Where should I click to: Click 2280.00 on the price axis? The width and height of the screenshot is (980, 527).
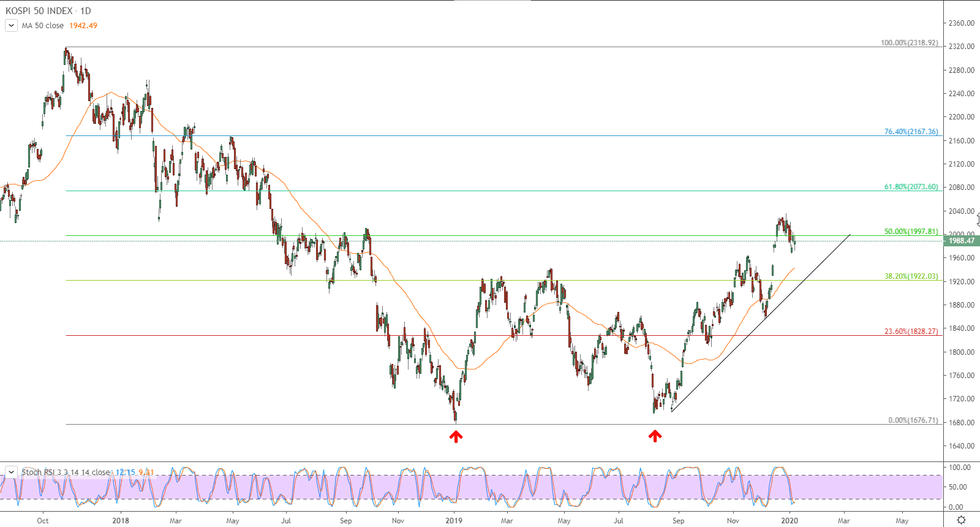pyautogui.click(x=962, y=70)
